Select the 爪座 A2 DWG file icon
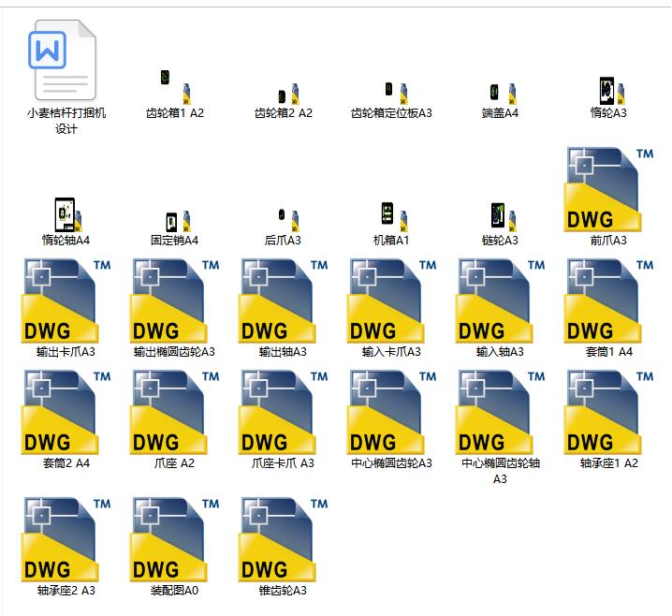The image size is (672, 616). coord(174,412)
